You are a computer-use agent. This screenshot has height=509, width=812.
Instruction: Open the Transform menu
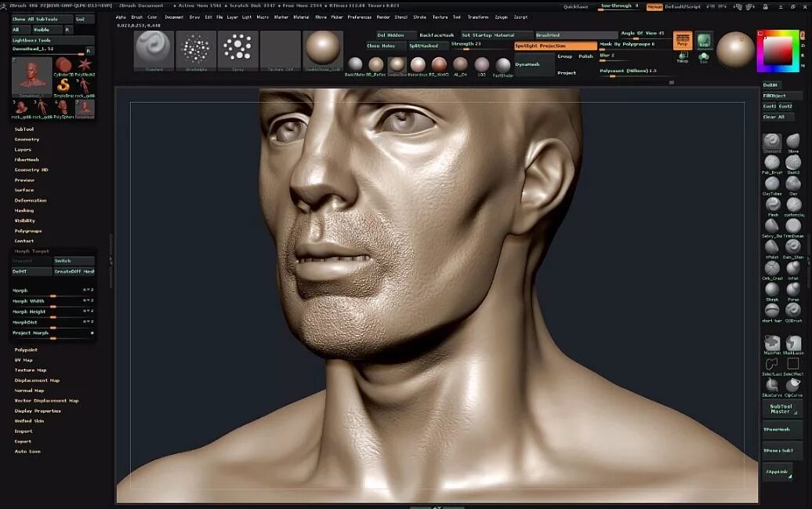[477, 17]
